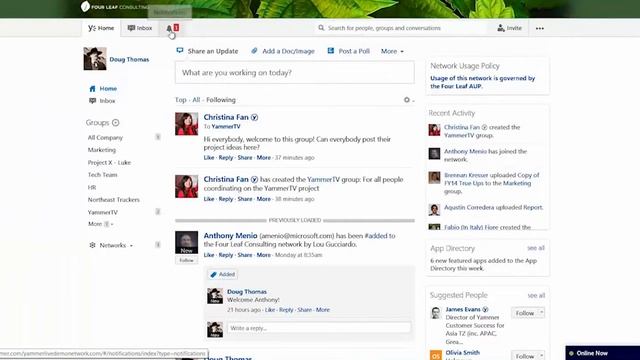Open dropdown arrow beside James Evans Follow

[x=541, y=313]
